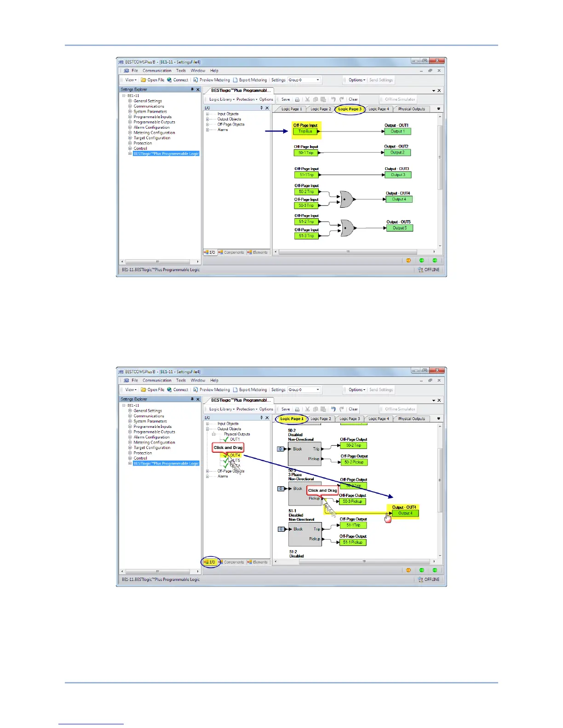Select the Trip Bus off-page input block

[305, 131]
